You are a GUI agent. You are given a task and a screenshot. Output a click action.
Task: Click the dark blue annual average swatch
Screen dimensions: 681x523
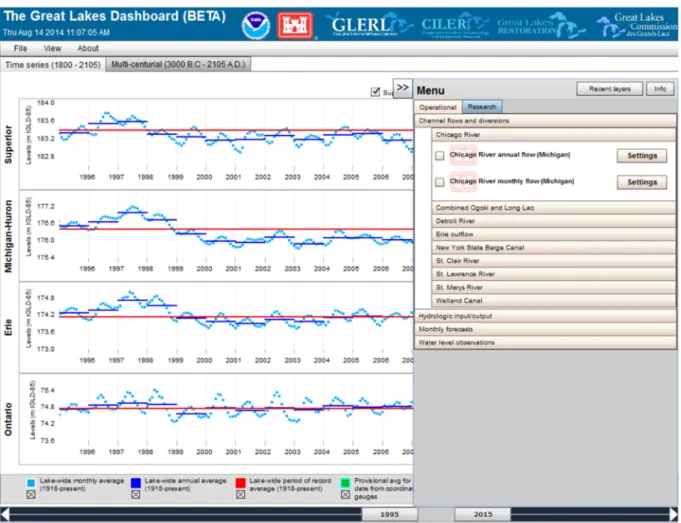(136, 483)
